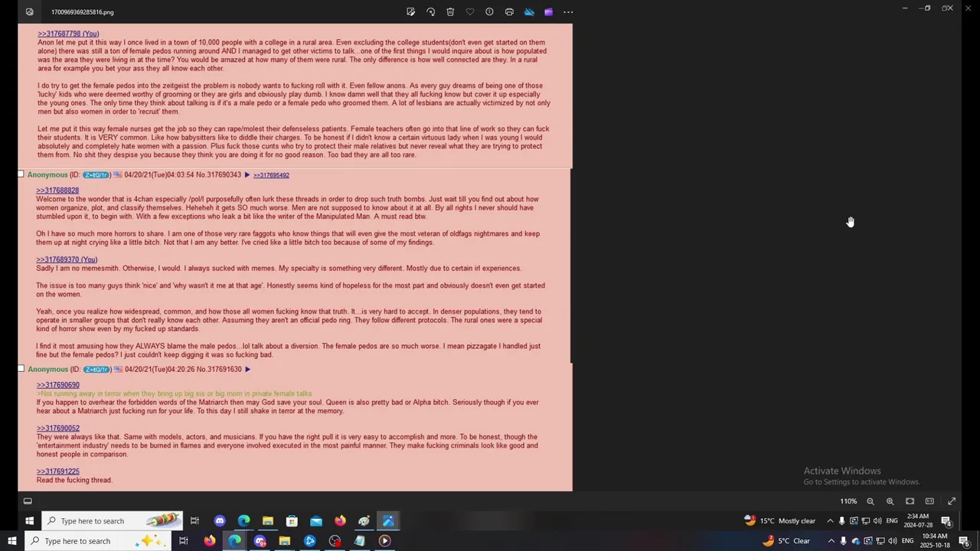Click the timestamp 04/20/21(Tue)04:20:26
The image size is (980, 551).
point(159,369)
